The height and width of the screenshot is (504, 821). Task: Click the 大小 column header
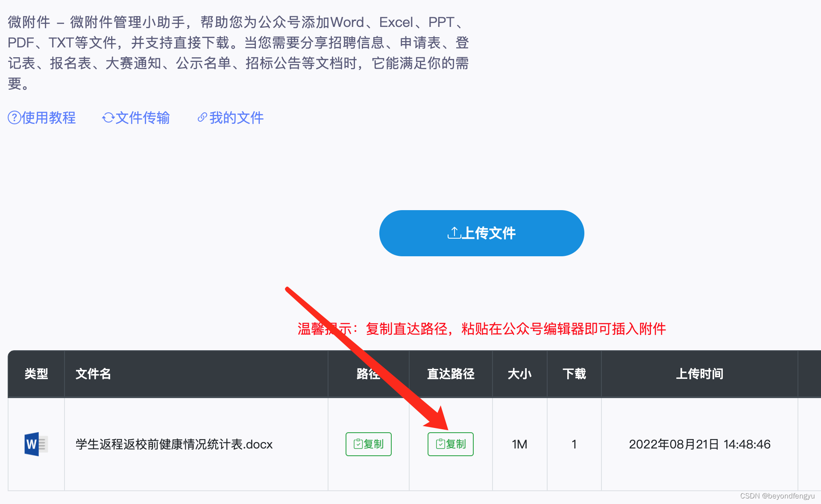click(x=519, y=374)
